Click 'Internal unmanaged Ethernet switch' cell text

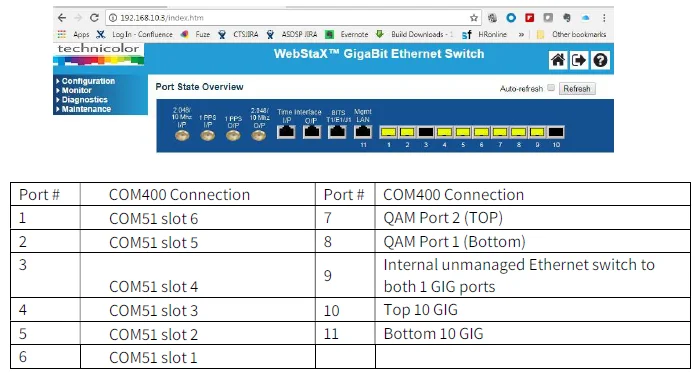[519, 276]
